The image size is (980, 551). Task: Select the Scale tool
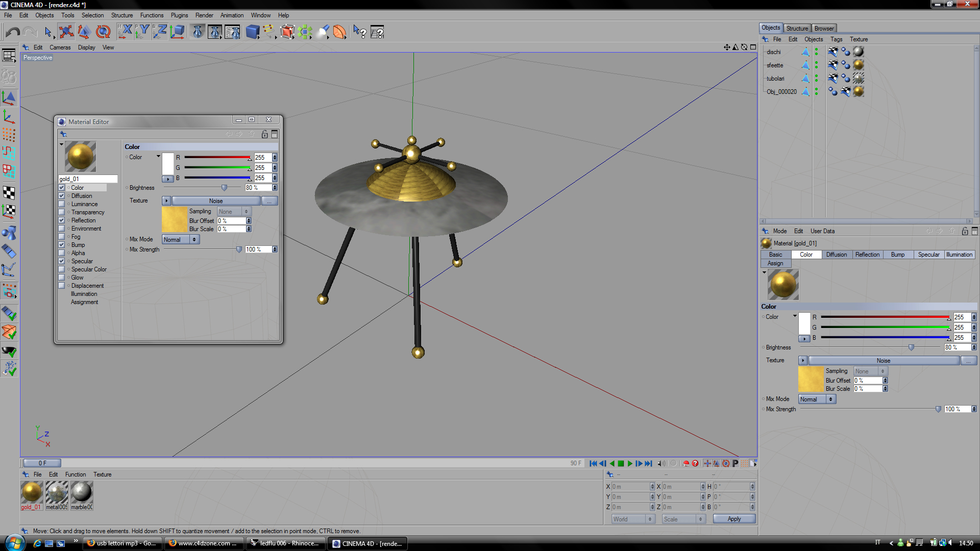pos(84,32)
